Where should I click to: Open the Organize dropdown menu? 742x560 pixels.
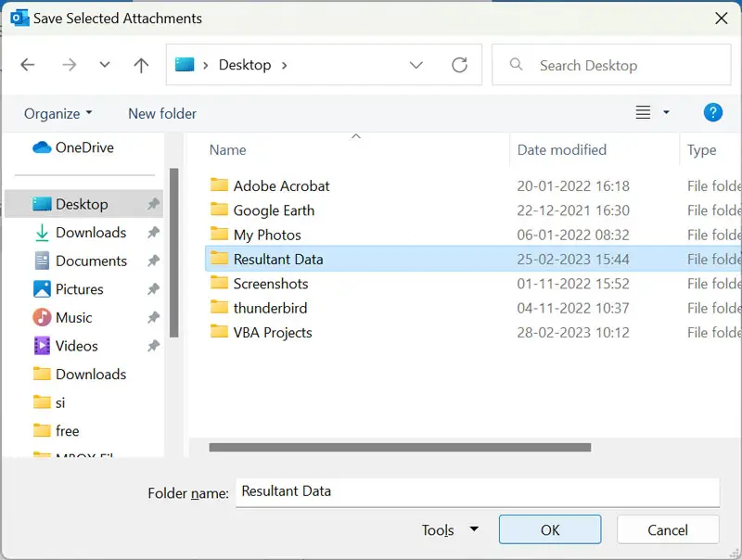click(x=58, y=113)
